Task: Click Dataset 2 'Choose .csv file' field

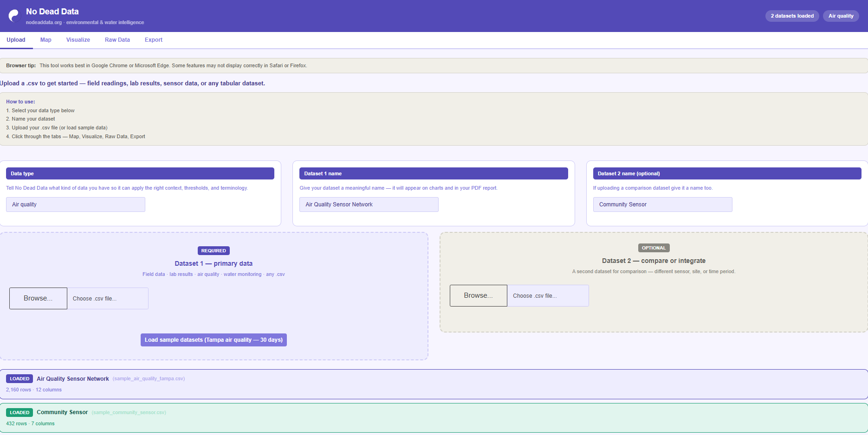Action: [x=548, y=296]
